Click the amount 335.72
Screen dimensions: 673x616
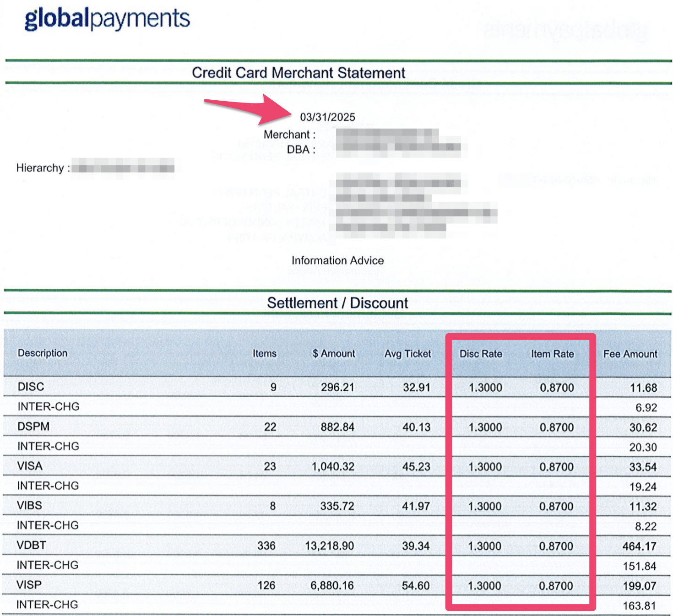[337, 506]
